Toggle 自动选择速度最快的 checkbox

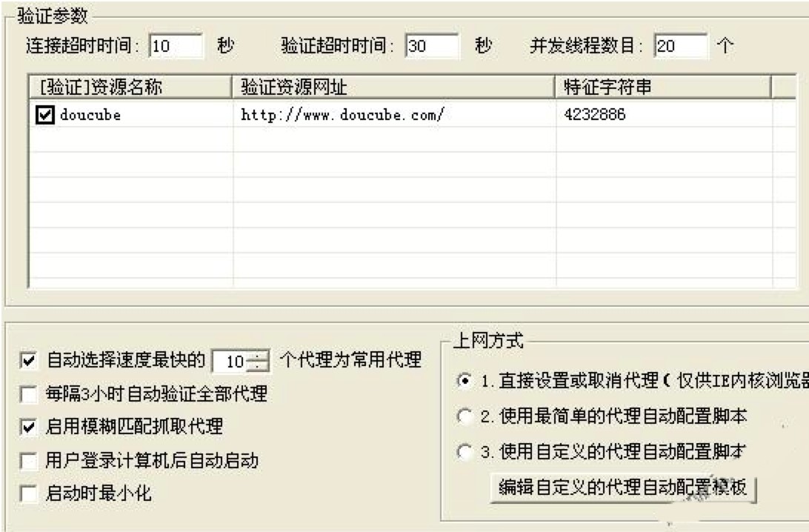tap(28, 359)
